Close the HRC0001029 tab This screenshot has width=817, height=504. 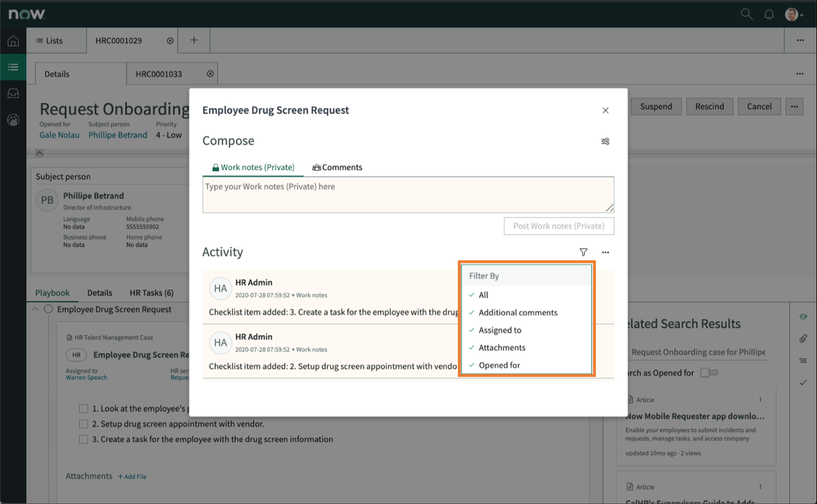(170, 41)
